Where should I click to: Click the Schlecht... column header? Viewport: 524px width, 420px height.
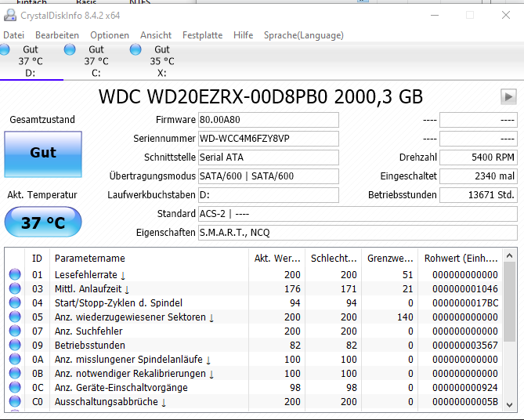334,258
